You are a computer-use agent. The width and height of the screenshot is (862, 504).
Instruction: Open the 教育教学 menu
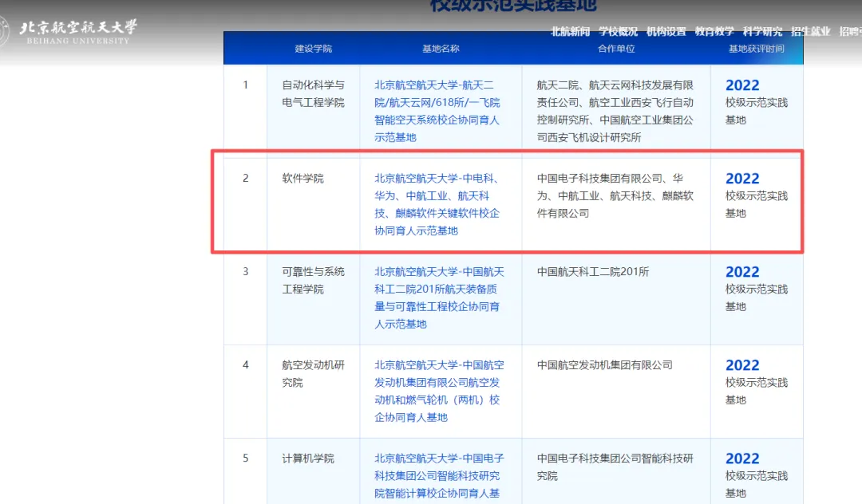[x=714, y=32]
